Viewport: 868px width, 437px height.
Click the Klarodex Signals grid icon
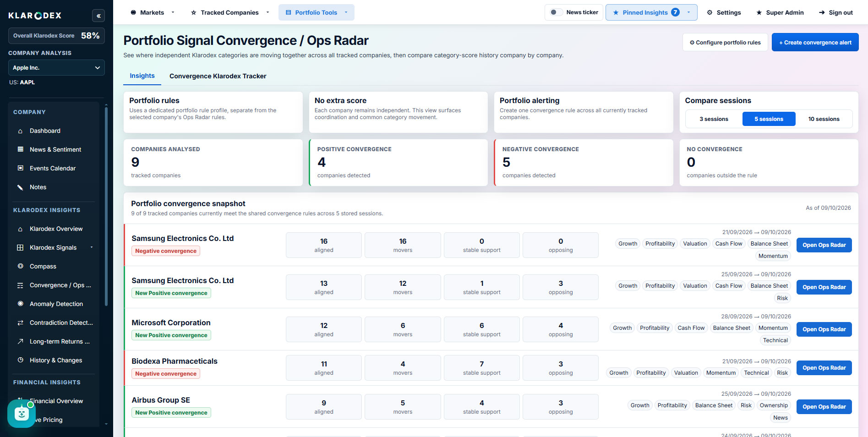20,248
